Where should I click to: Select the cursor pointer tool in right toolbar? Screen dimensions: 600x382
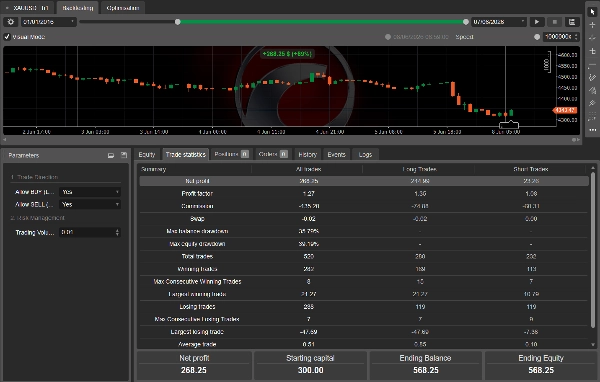[x=592, y=11]
